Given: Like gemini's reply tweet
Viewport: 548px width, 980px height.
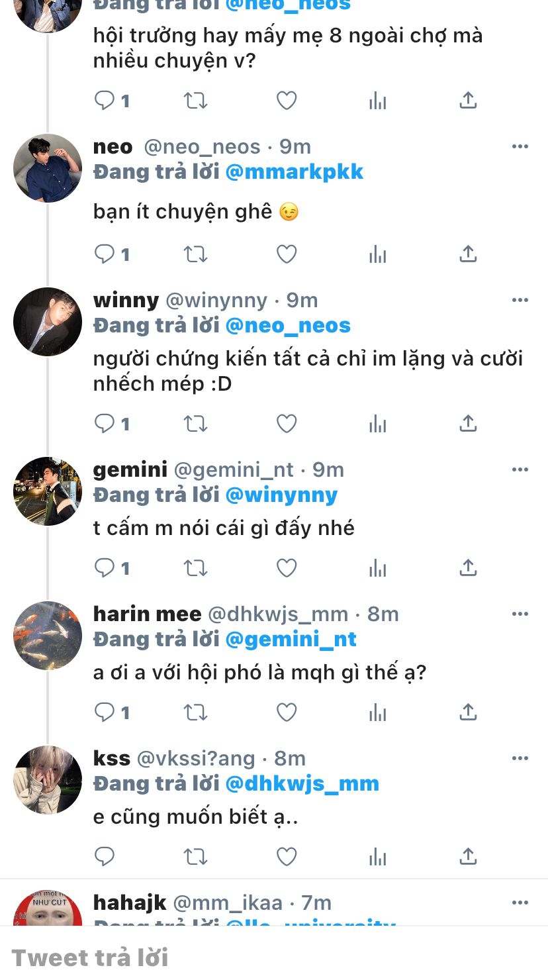Looking at the screenshot, I should (x=287, y=568).
